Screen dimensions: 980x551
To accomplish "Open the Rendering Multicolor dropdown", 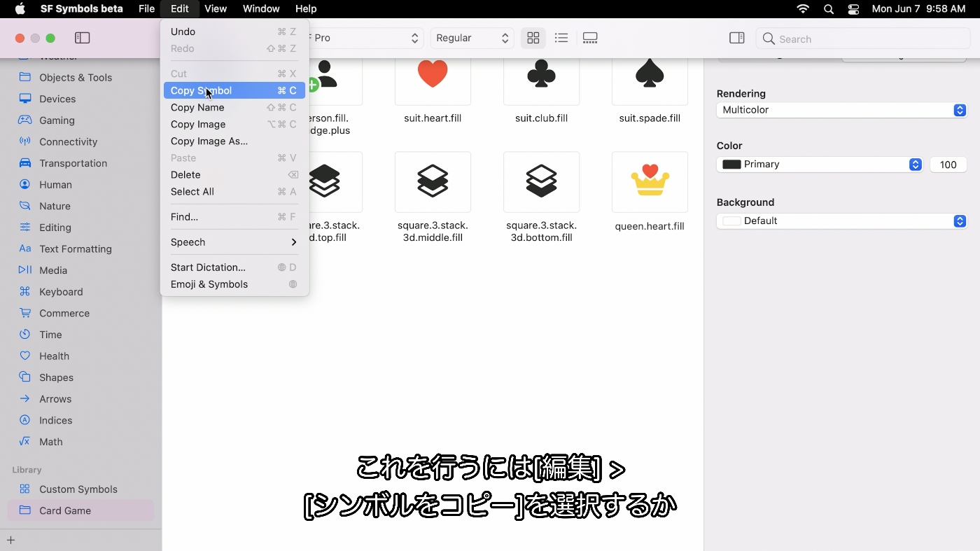I will point(841,110).
